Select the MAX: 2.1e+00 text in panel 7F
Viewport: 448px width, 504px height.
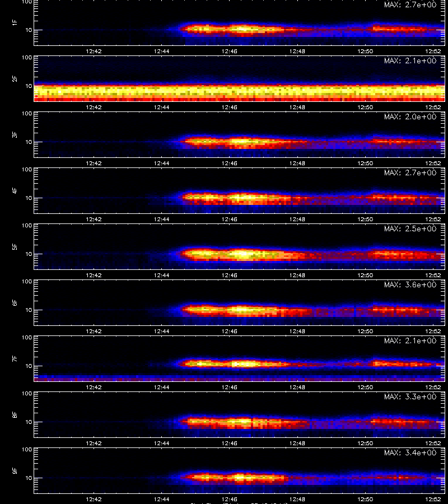pyautogui.click(x=410, y=340)
